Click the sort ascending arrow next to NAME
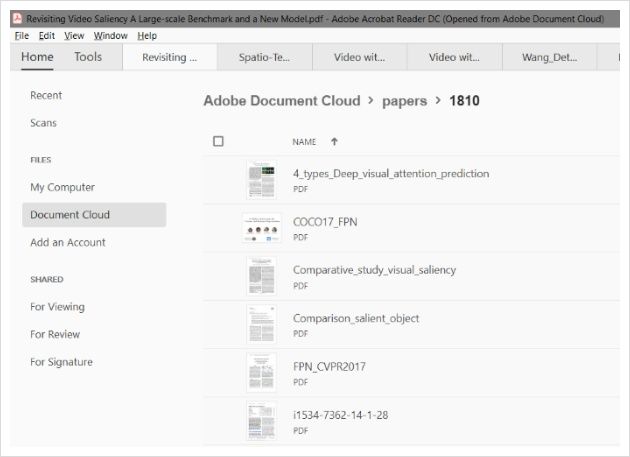630x457 pixels. pyautogui.click(x=334, y=141)
